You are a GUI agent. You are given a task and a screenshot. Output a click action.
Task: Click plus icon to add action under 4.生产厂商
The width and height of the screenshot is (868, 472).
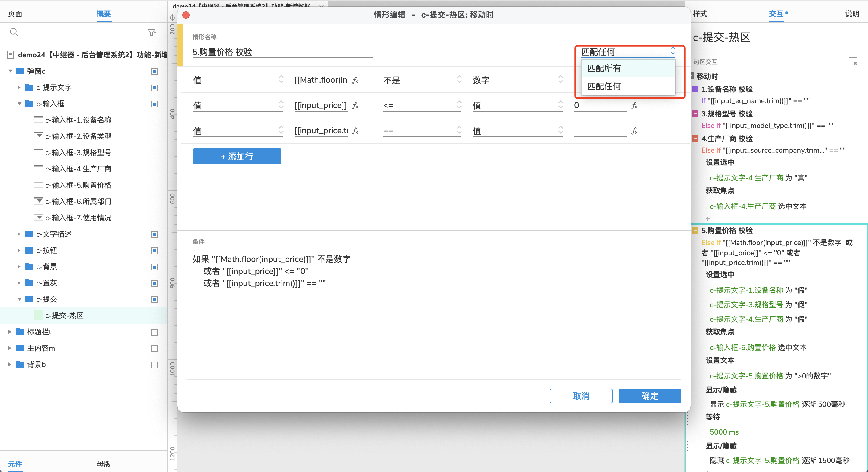click(x=708, y=219)
